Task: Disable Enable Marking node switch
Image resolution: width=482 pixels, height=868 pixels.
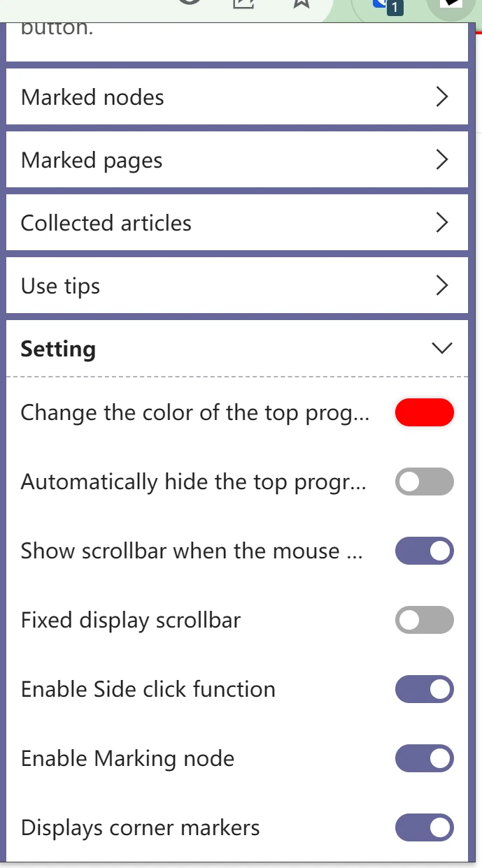Action: click(424, 758)
